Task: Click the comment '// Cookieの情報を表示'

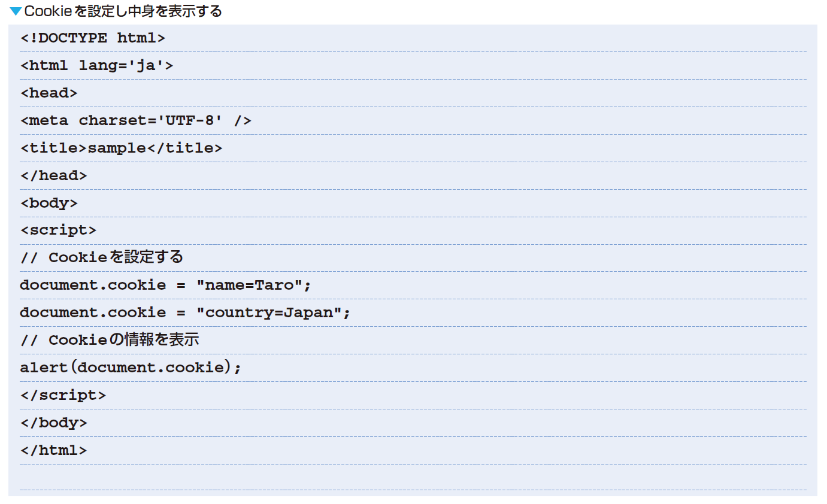Action: pos(110,341)
